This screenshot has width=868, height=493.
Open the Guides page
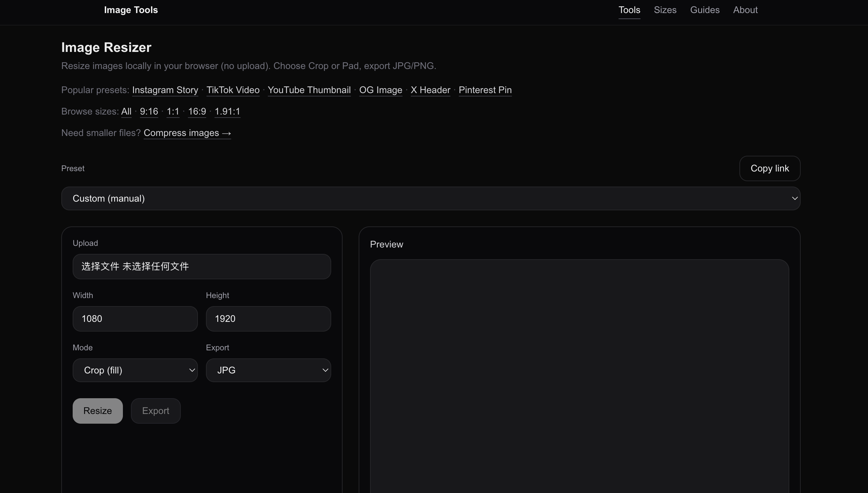point(705,10)
